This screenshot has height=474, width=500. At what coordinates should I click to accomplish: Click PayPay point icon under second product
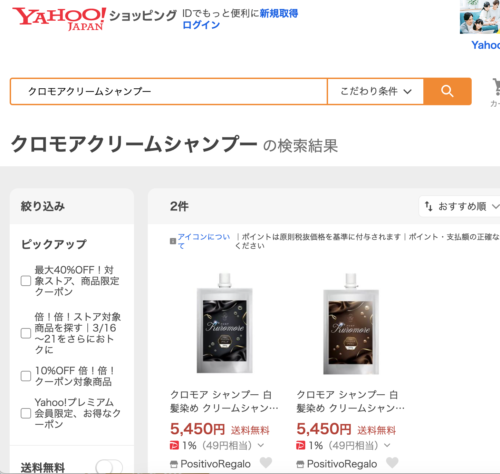[x=301, y=445]
